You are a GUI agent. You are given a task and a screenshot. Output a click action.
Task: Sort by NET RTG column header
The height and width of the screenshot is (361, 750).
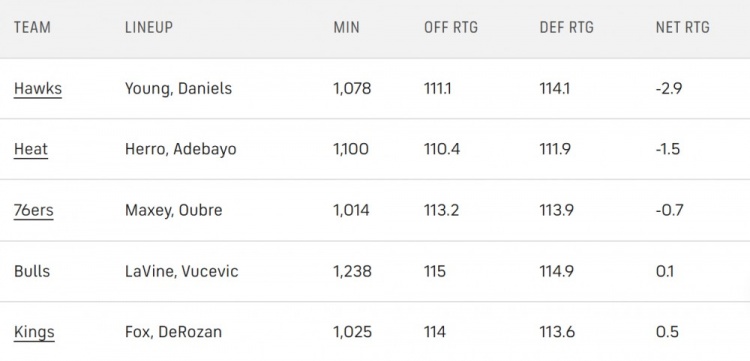point(683,27)
